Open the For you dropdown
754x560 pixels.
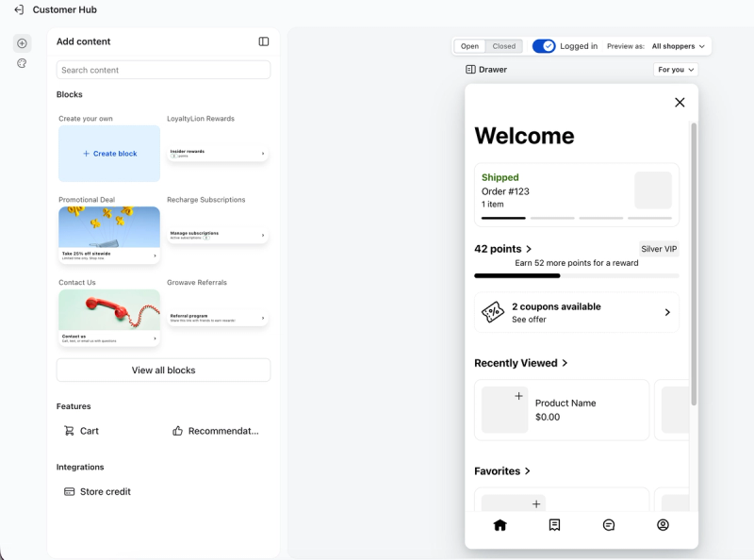[676, 69]
